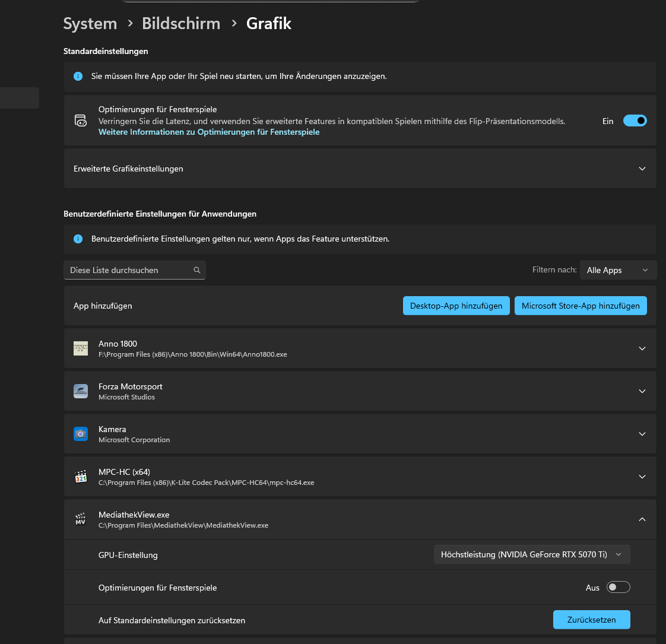Click Desktop-App hinzufügen

point(456,306)
